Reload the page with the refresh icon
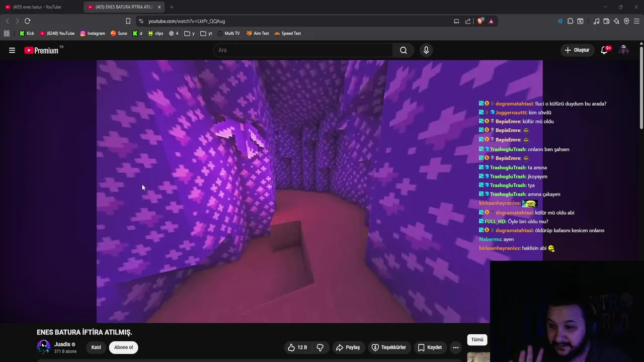 [28, 21]
